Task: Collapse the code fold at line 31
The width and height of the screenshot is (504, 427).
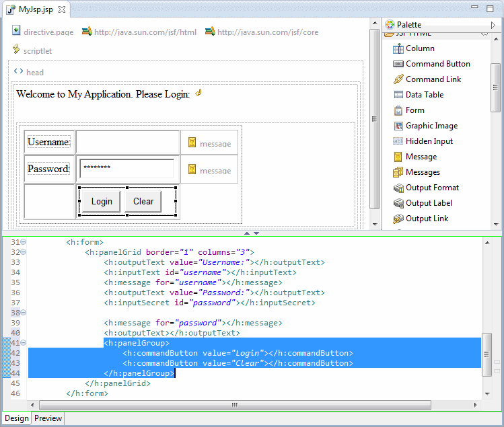Action: click(24, 242)
